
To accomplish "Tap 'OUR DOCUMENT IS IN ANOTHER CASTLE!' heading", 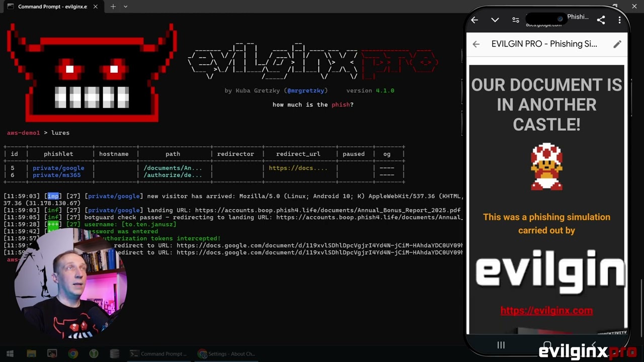I will [546, 105].
